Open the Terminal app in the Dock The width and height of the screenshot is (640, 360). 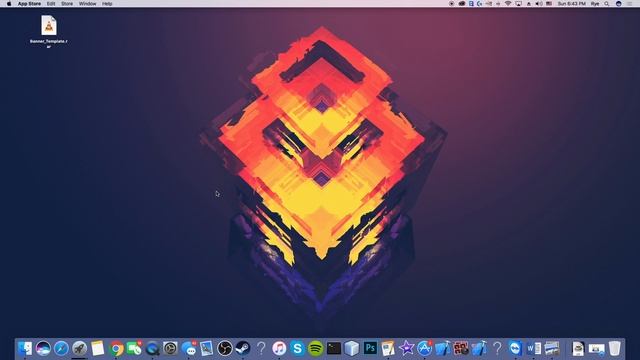coord(333,348)
